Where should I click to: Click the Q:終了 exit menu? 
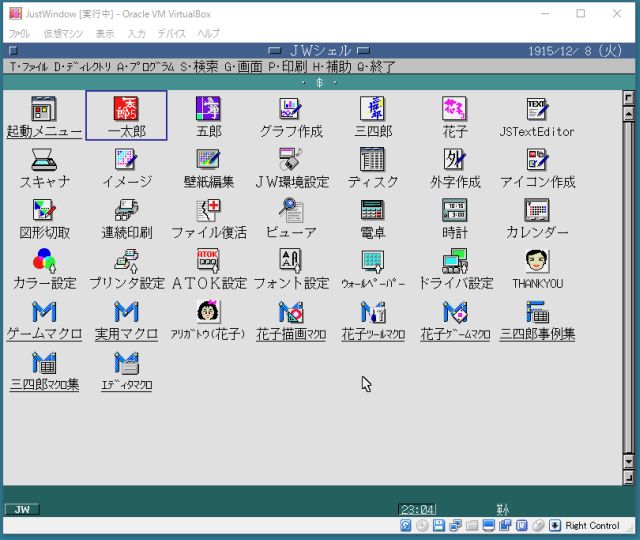click(376, 67)
